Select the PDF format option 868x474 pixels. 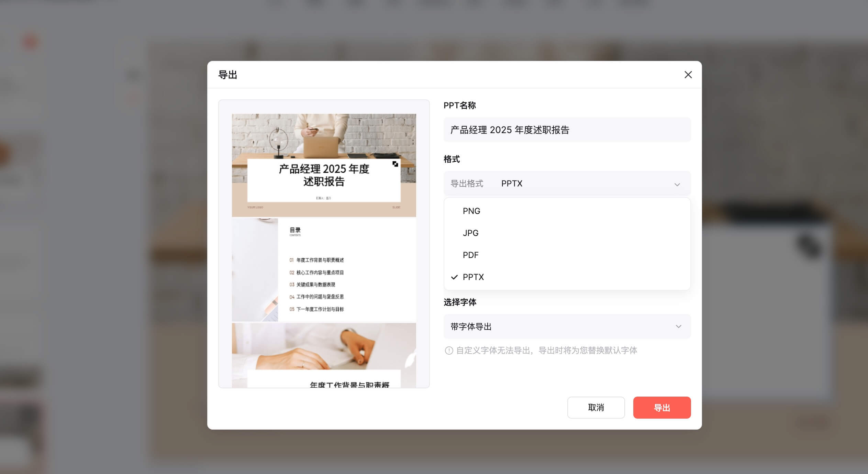point(470,255)
